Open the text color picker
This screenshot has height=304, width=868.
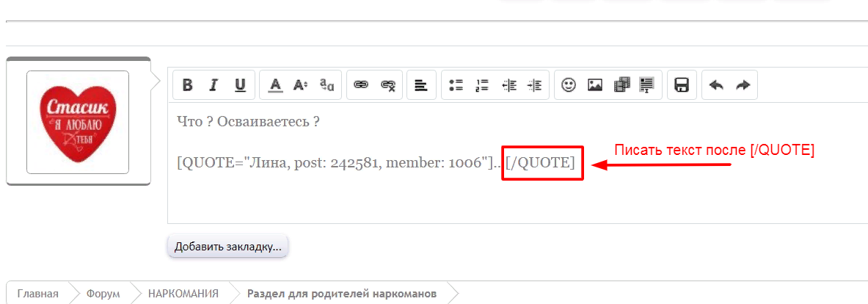coord(275,84)
